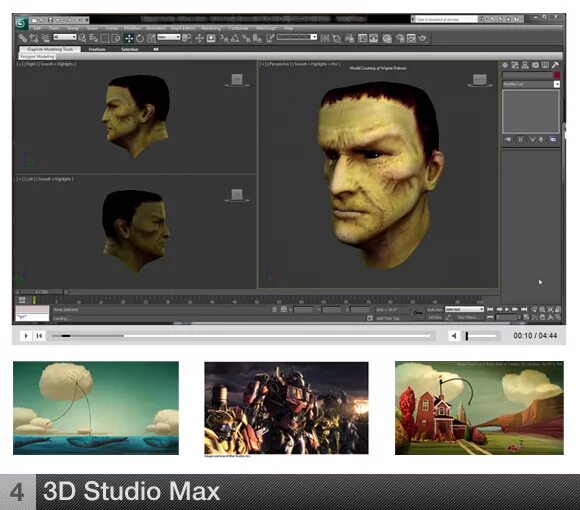Open the Render Setup icon
580x510 pixels.
coord(400,38)
